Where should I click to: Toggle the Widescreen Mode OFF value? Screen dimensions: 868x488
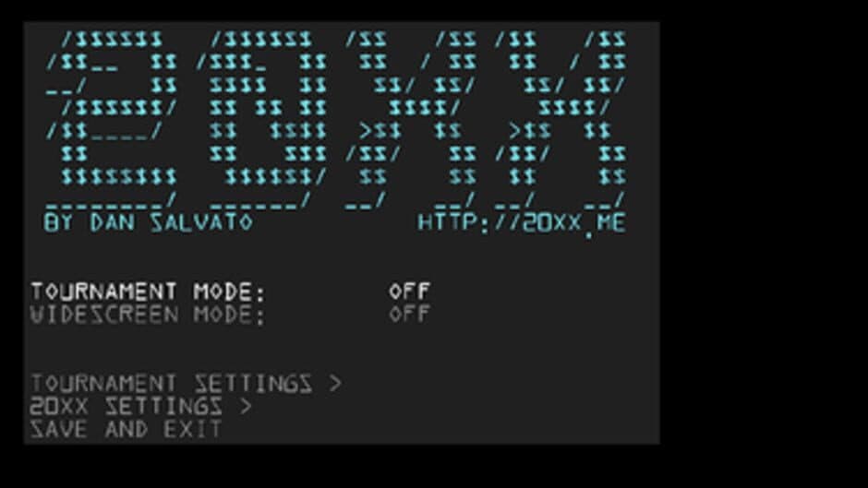pyautogui.click(x=409, y=315)
